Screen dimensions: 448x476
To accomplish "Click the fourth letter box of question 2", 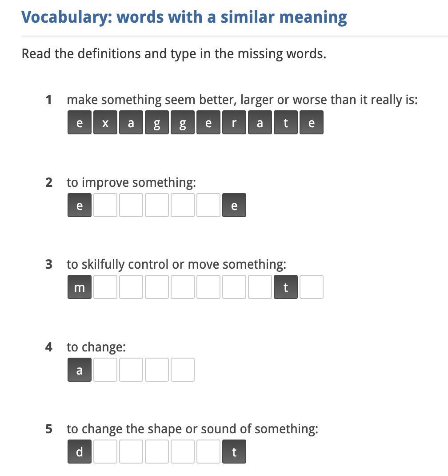I will (x=157, y=205).
